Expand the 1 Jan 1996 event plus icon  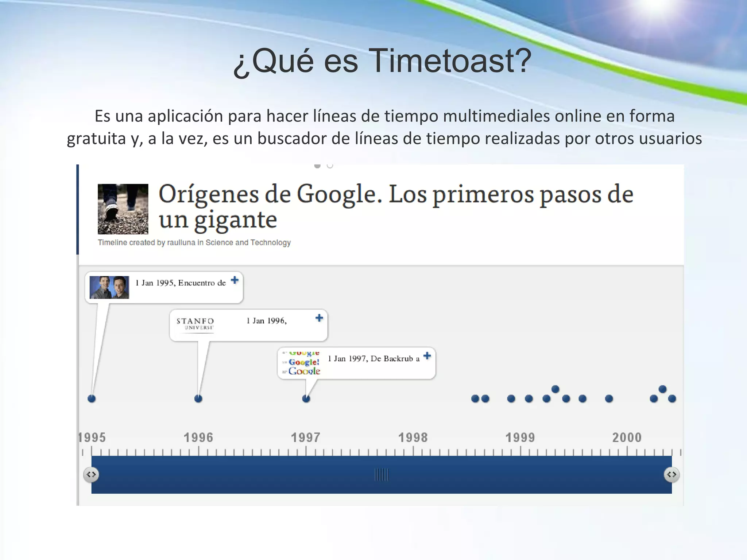pyautogui.click(x=319, y=318)
